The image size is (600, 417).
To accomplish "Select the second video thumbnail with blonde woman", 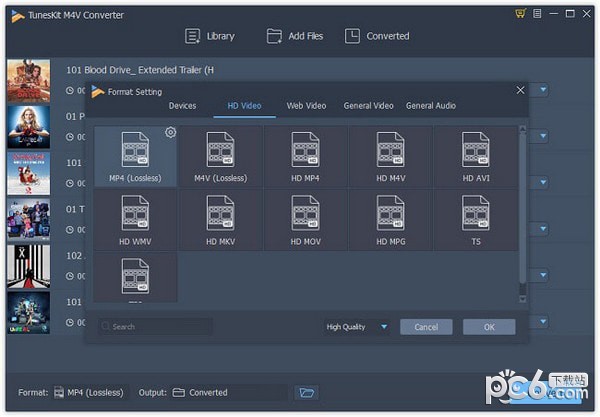I will point(29,127).
